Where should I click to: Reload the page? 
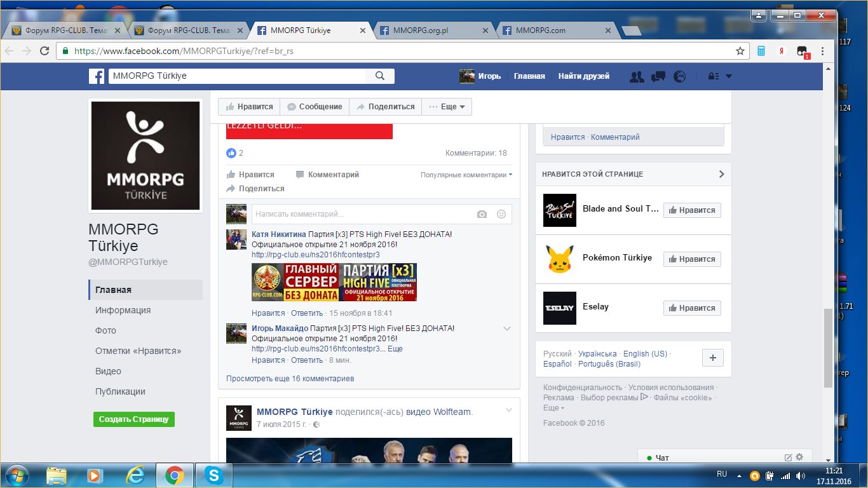tap(44, 51)
